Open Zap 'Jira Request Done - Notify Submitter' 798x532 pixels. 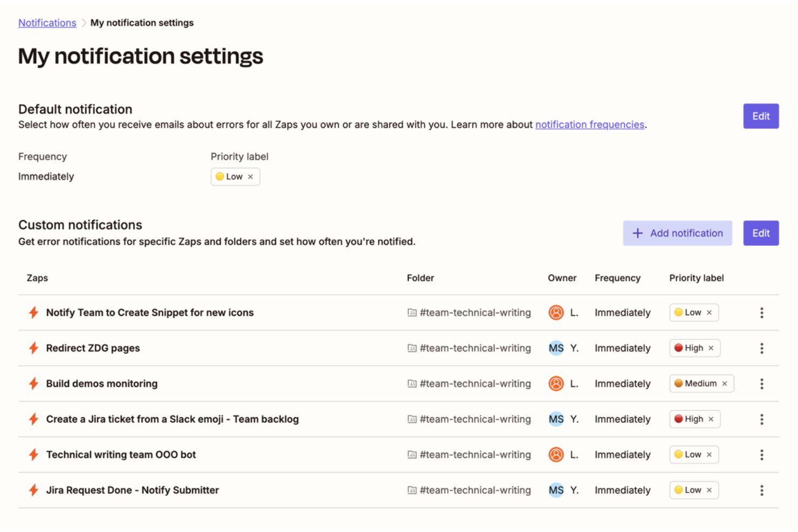point(133,490)
